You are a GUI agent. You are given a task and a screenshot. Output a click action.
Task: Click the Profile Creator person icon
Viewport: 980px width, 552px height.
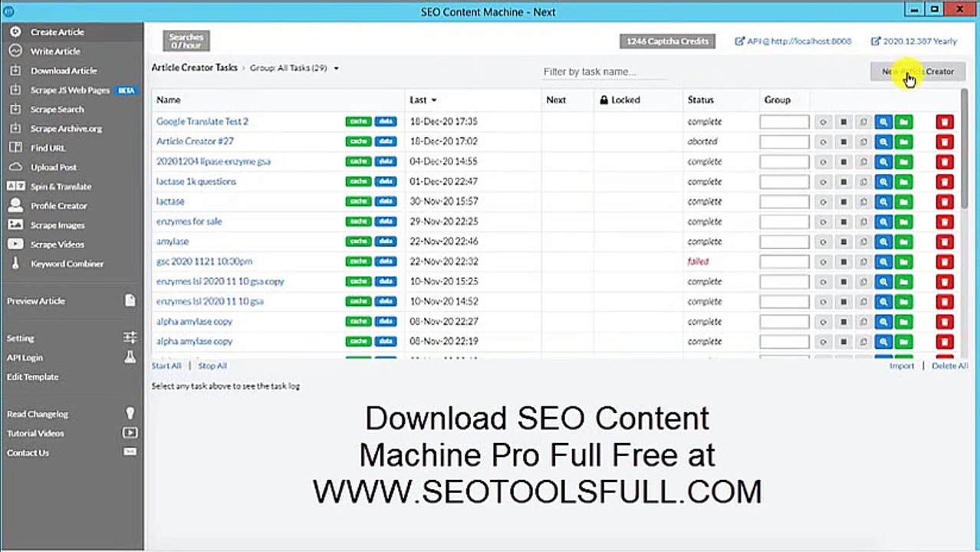pyautogui.click(x=15, y=205)
